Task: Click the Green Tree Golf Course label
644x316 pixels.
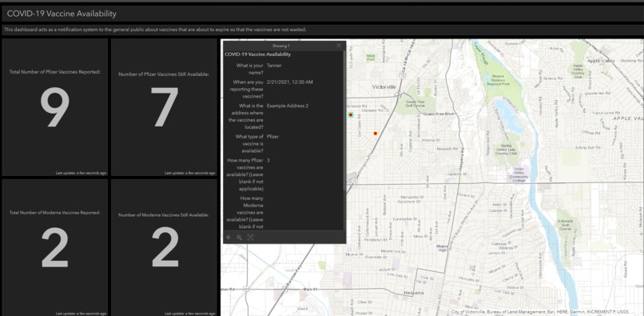Action: (x=415, y=103)
